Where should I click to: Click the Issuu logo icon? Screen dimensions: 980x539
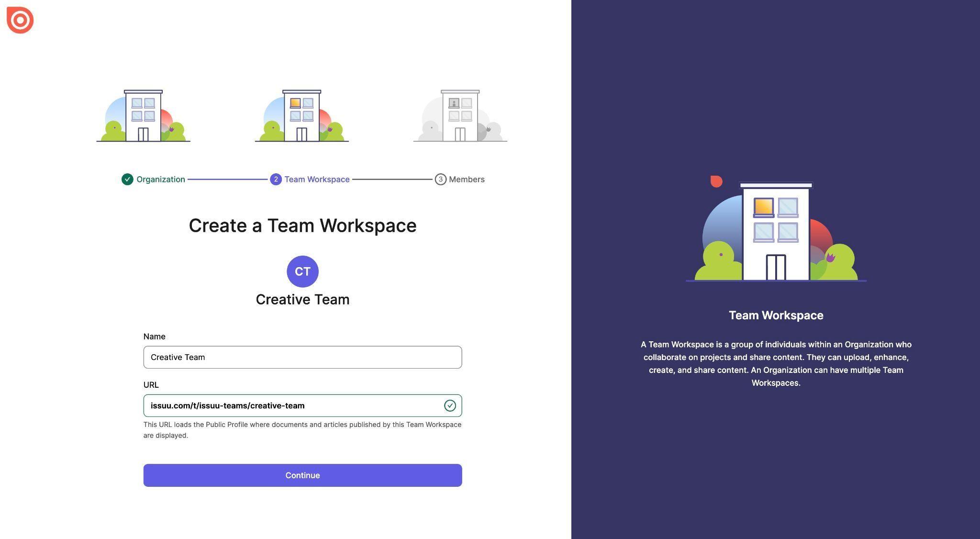[x=20, y=20]
